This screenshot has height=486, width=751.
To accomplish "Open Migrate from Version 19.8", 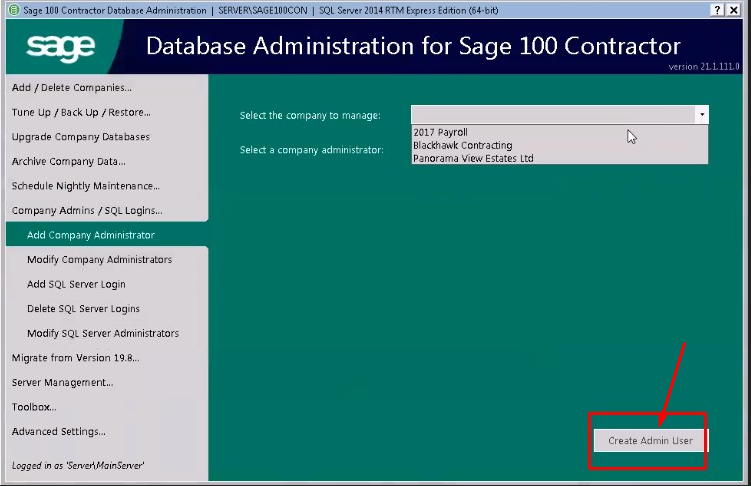I will (76, 358).
